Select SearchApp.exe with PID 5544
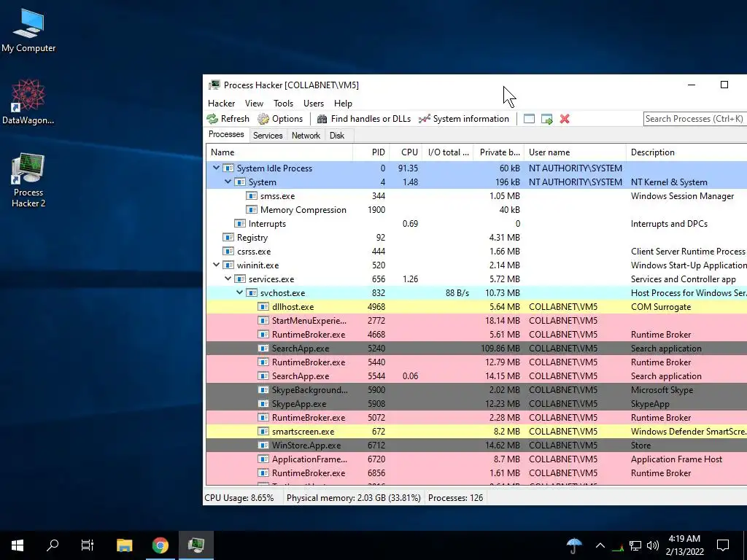This screenshot has width=747, height=560. [476, 376]
